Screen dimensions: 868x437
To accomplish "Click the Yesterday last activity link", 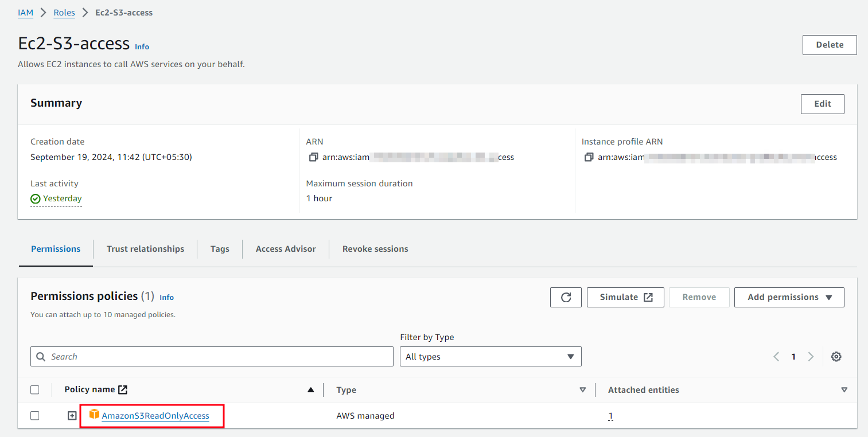I will 63,198.
